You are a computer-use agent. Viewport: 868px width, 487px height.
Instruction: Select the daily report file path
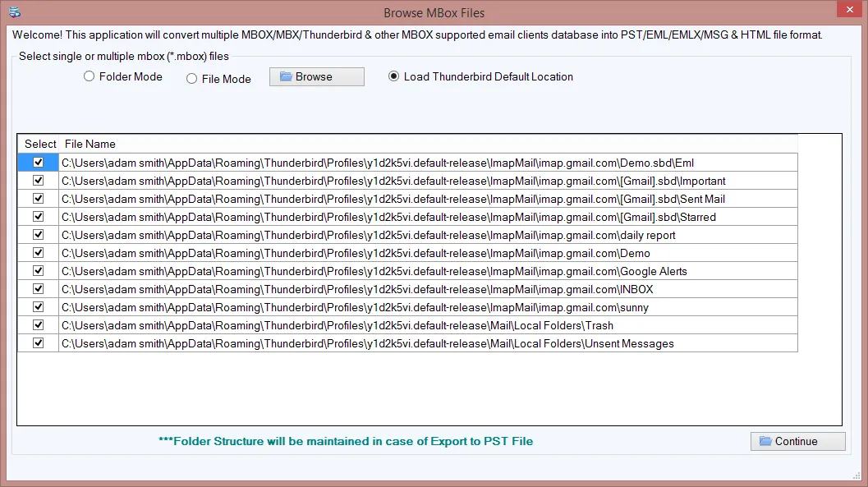pos(428,235)
